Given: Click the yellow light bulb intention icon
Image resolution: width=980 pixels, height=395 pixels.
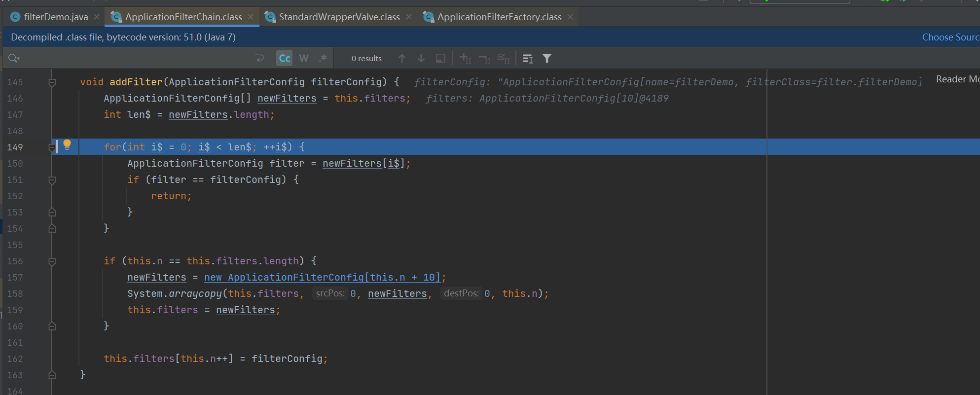Looking at the screenshot, I should [67, 145].
